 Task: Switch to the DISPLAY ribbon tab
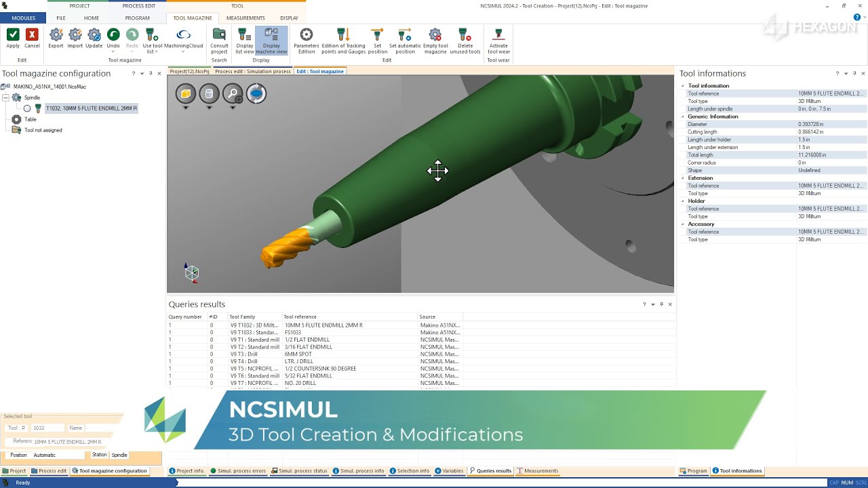(x=289, y=18)
